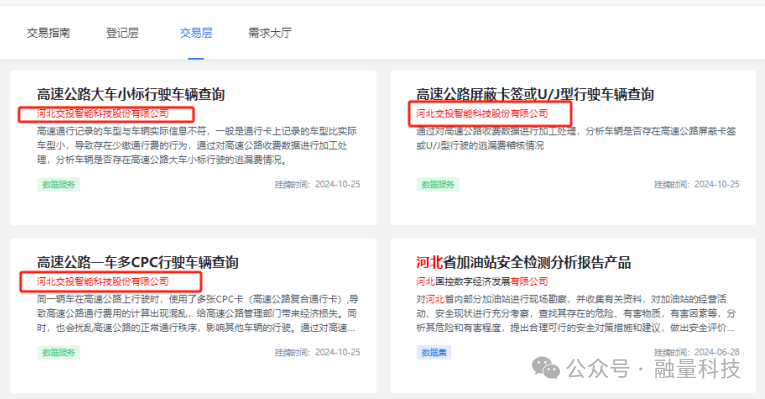This screenshot has height=399, width=765.
Task: Click 挂牌时间 2024-10-25 on 大车小标 card
Action: [317, 184]
